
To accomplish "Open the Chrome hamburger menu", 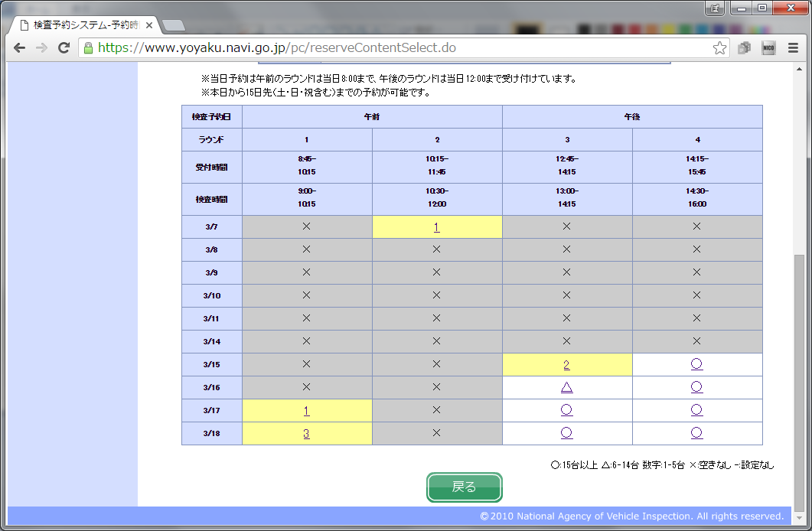I will click(793, 48).
